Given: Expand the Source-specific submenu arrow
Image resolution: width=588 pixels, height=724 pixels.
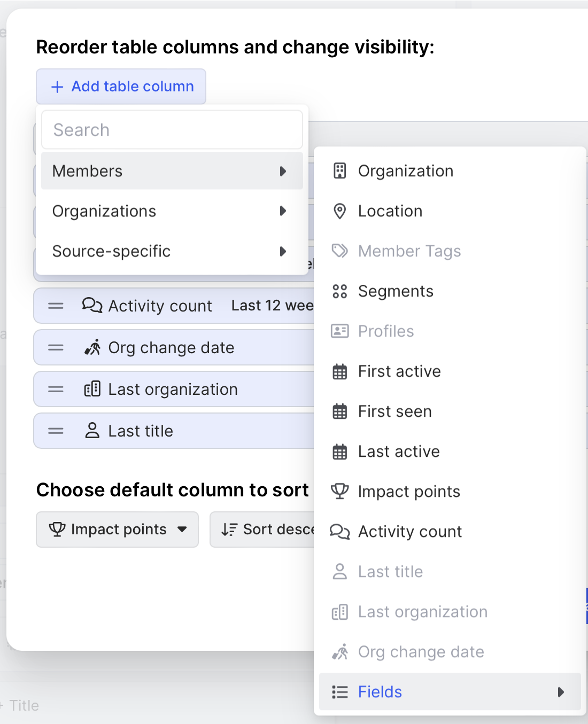Looking at the screenshot, I should coord(283,251).
